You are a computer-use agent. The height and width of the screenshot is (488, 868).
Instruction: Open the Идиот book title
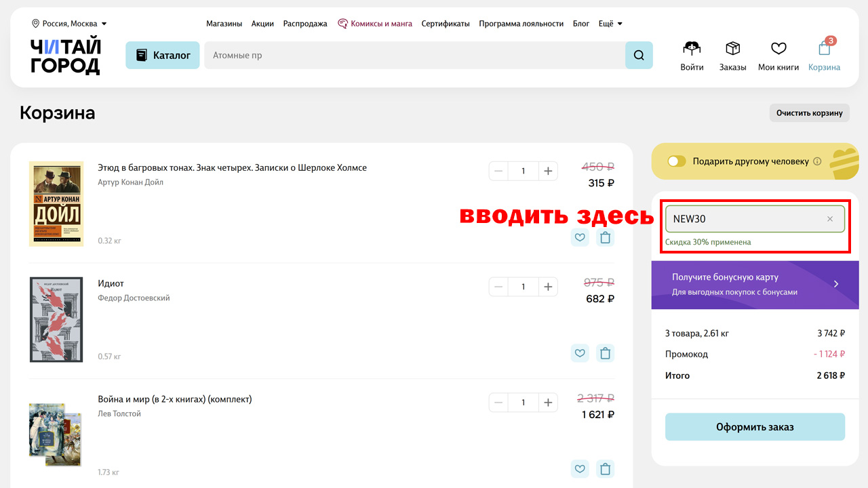click(x=111, y=283)
